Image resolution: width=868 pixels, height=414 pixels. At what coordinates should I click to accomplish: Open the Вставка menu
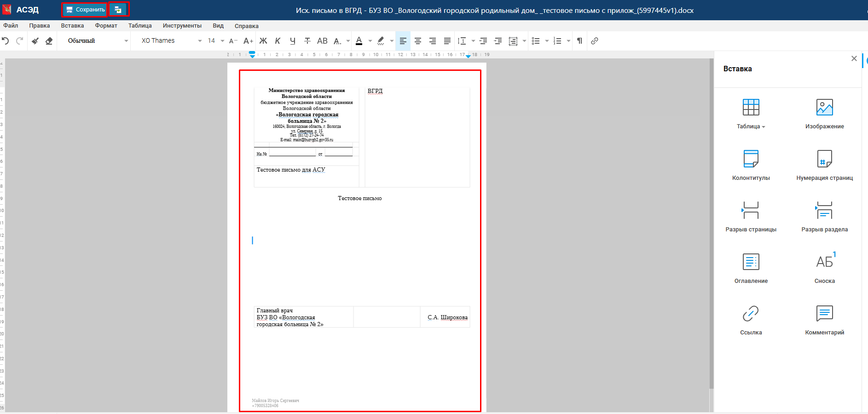click(x=72, y=26)
